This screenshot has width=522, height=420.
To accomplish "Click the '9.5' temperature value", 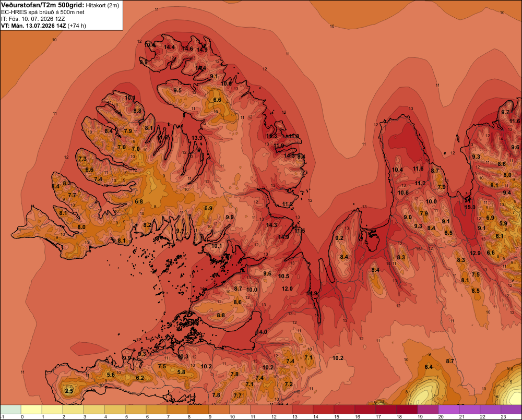I will pos(177,90).
